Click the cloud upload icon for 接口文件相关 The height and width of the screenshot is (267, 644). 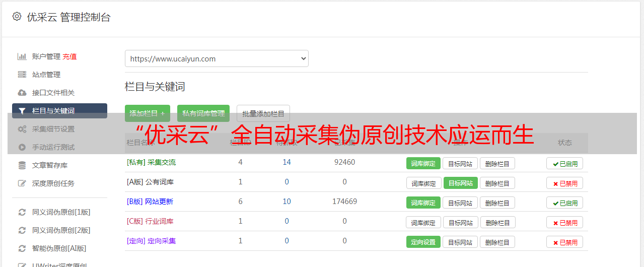coord(22,93)
